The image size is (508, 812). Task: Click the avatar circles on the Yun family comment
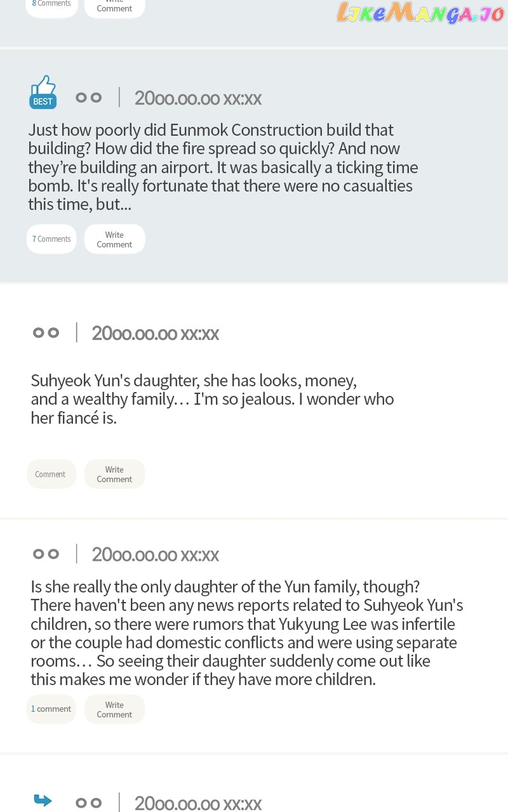(x=46, y=554)
